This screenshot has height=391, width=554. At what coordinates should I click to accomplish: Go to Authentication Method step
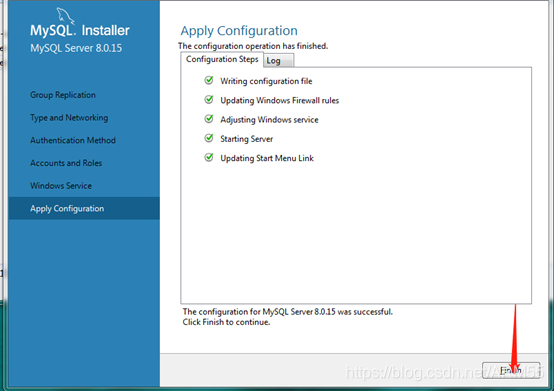coord(73,140)
